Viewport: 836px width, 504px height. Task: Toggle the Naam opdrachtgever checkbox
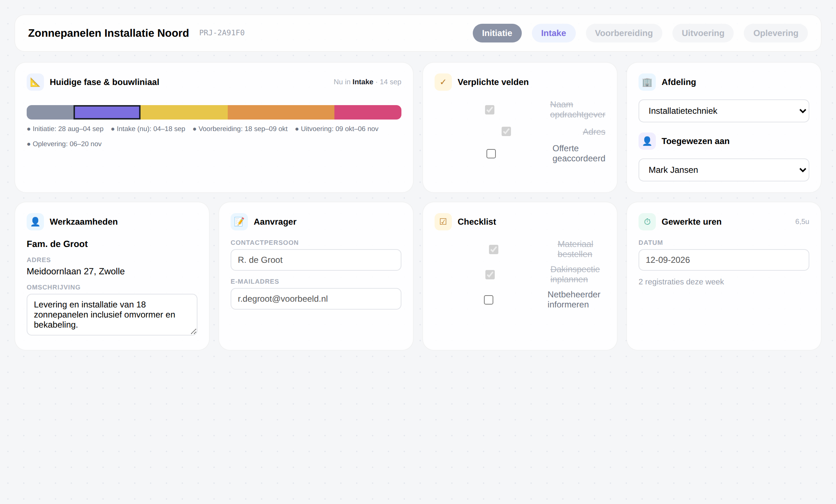coord(490,110)
